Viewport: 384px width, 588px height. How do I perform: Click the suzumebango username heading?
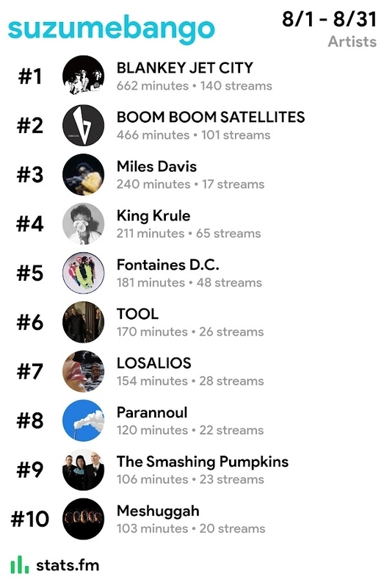click(112, 29)
